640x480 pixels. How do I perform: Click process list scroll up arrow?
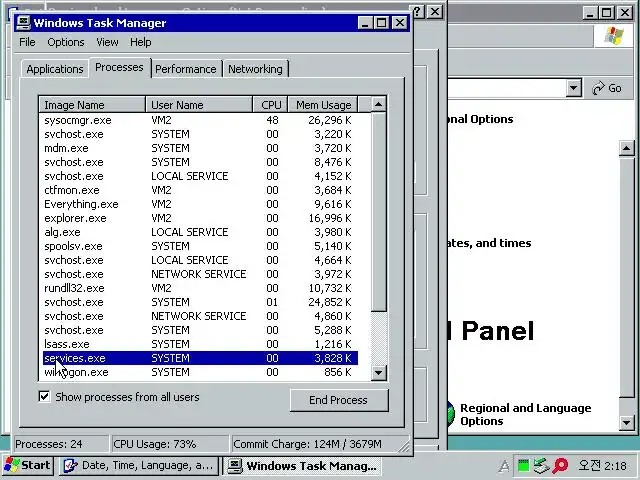[378, 104]
